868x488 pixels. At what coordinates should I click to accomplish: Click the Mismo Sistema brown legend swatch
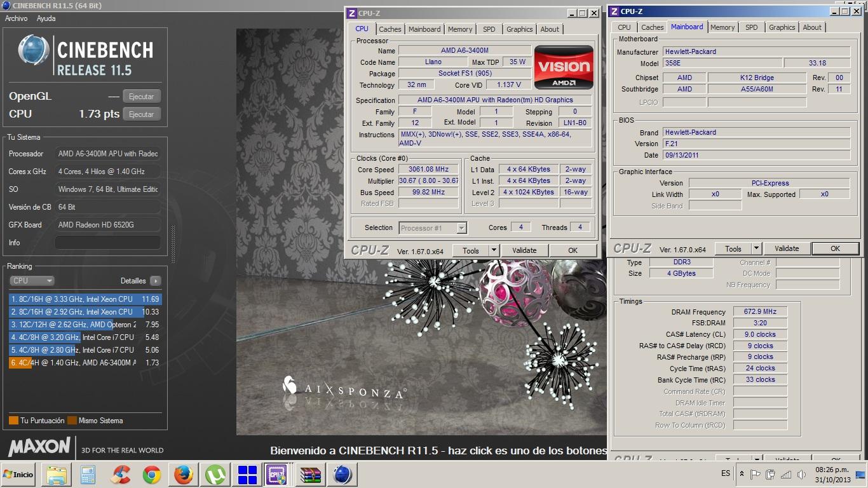(x=72, y=421)
